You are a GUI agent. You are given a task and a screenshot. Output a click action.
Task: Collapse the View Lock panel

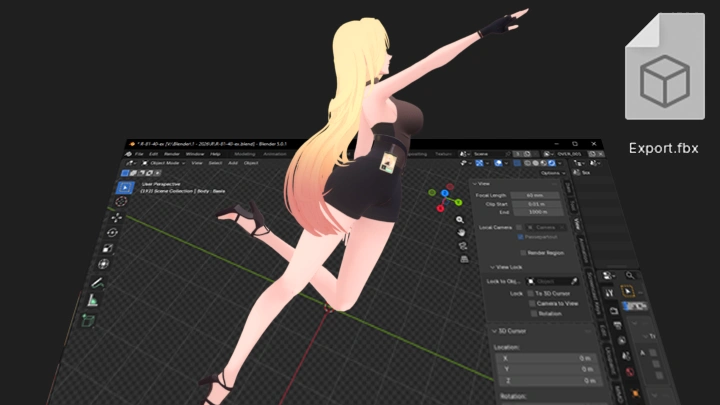click(x=508, y=267)
